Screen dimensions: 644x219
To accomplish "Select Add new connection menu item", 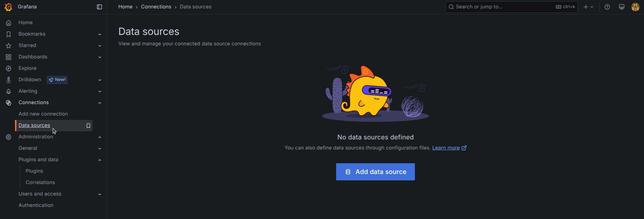I will coord(43,114).
